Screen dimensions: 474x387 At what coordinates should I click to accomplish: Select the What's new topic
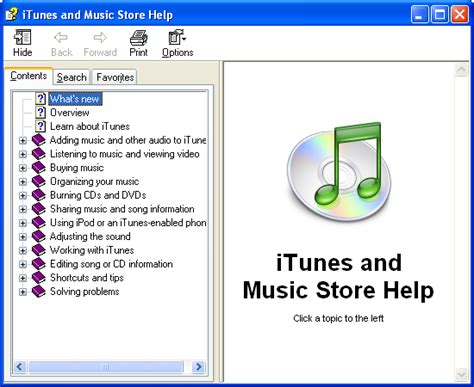75,99
